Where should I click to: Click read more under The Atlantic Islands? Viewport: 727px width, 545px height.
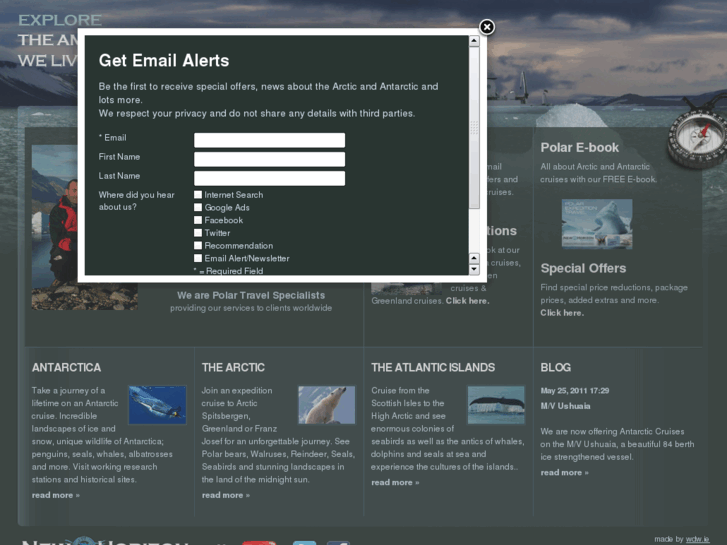(x=395, y=482)
